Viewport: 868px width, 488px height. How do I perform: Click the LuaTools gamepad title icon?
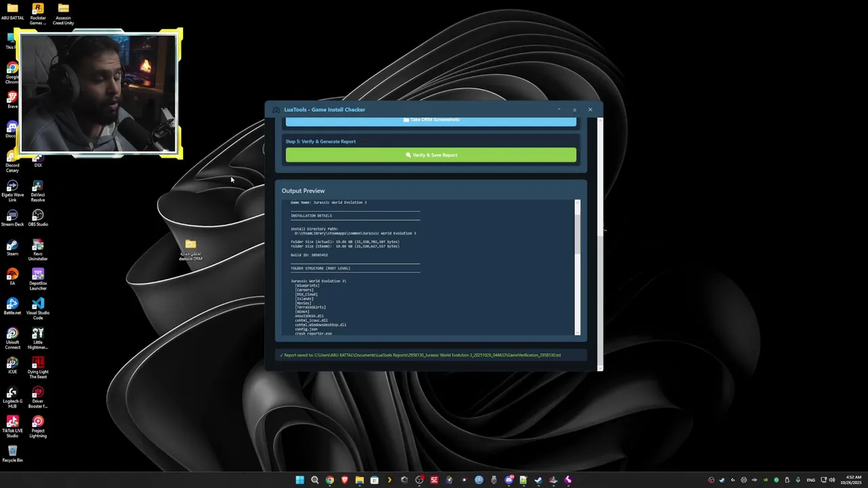click(x=276, y=110)
